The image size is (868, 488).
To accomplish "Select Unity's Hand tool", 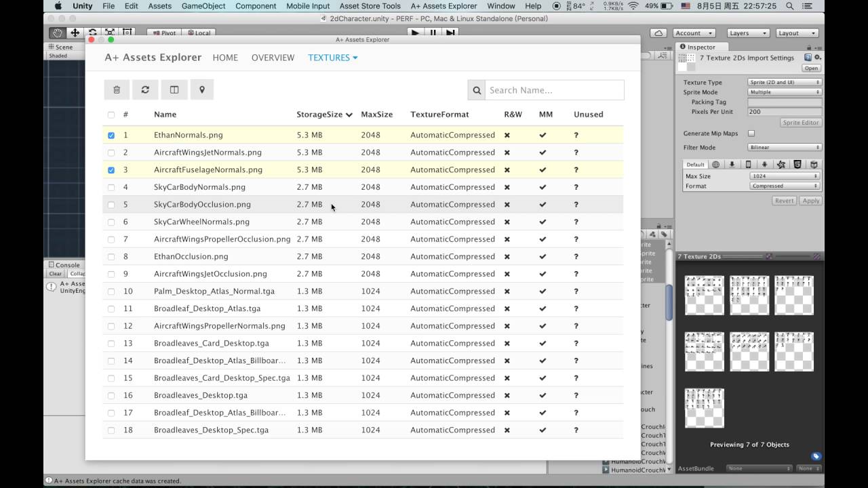I will (x=58, y=33).
